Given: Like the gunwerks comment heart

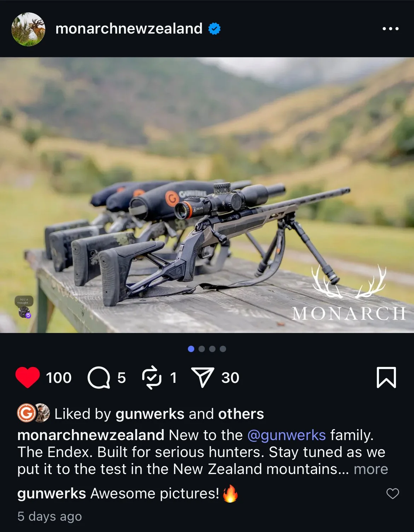Looking at the screenshot, I should coord(392,493).
